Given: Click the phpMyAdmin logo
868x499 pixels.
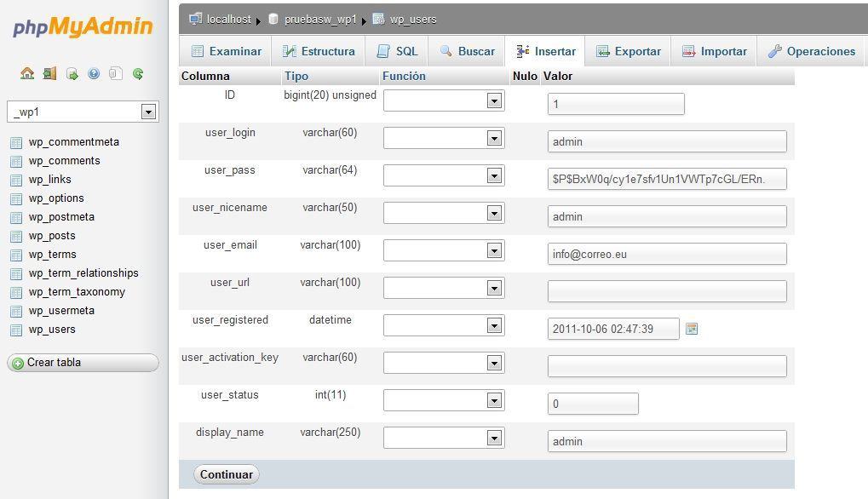Looking at the screenshot, I should click(x=83, y=26).
